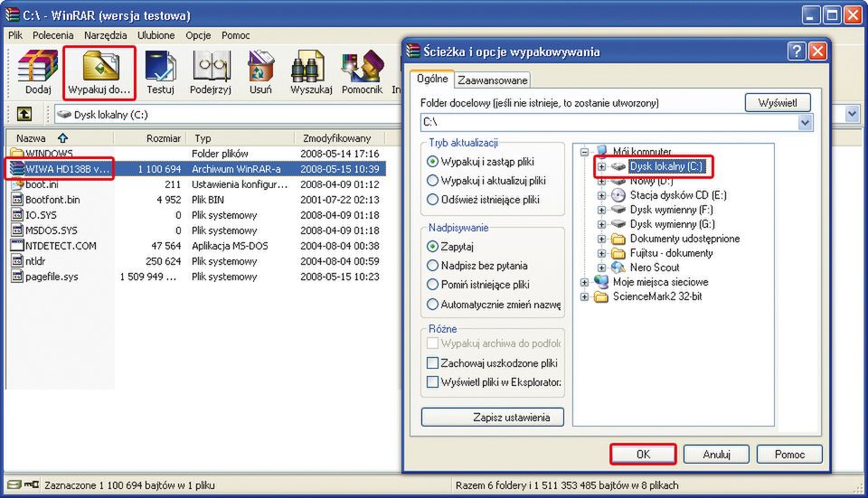The width and height of the screenshot is (868, 498).
Task: Click the Dodaj (Add) toolbar icon
Action: (38, 66)
